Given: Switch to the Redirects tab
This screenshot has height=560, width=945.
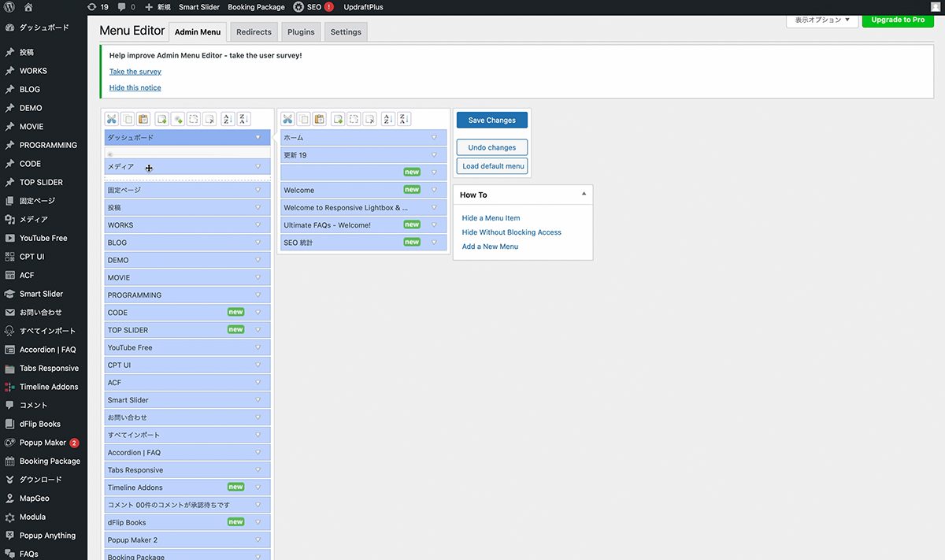Looking at the screenshot, I should tap(254, 32).
